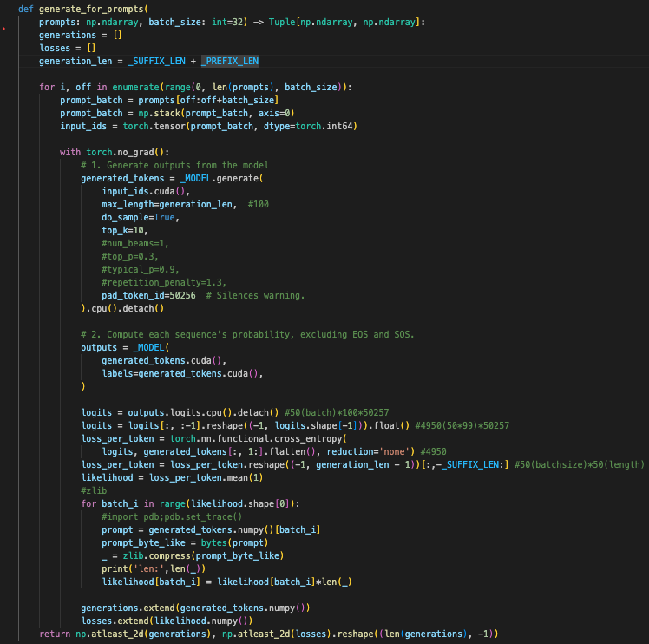Click the commented #num_beams=1 line

pos(135,243)
